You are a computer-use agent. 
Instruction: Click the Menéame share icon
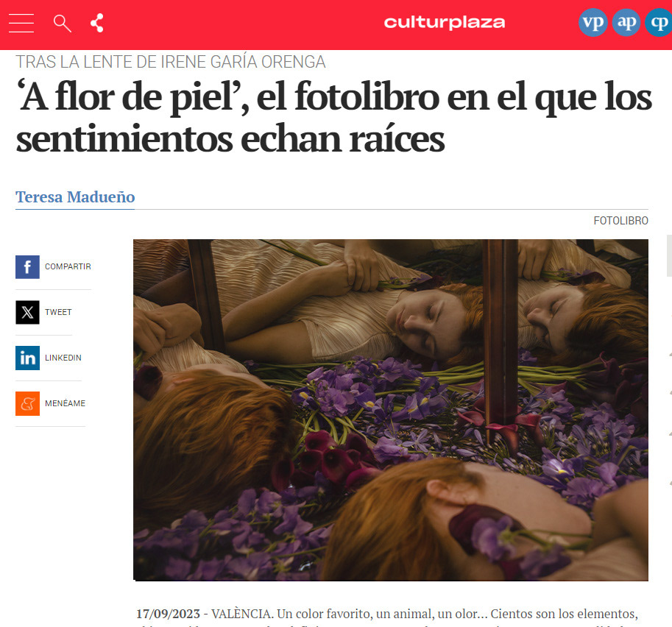27,403
